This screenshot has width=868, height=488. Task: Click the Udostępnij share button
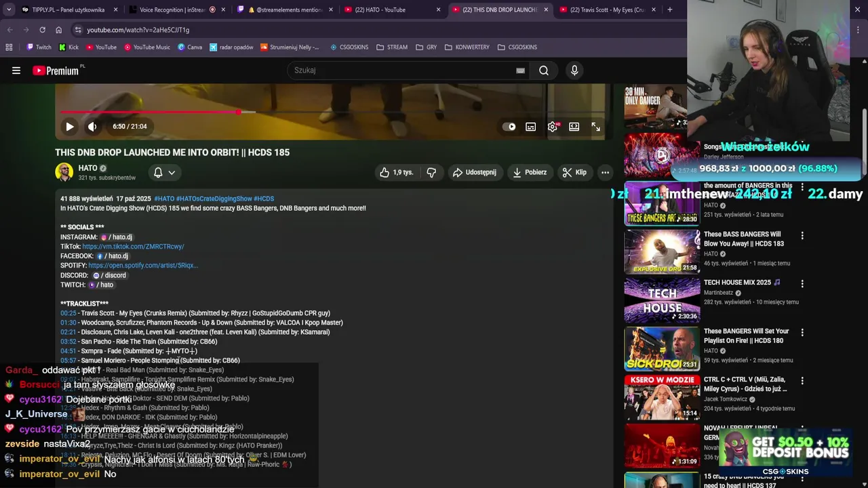tap(475, 172)
